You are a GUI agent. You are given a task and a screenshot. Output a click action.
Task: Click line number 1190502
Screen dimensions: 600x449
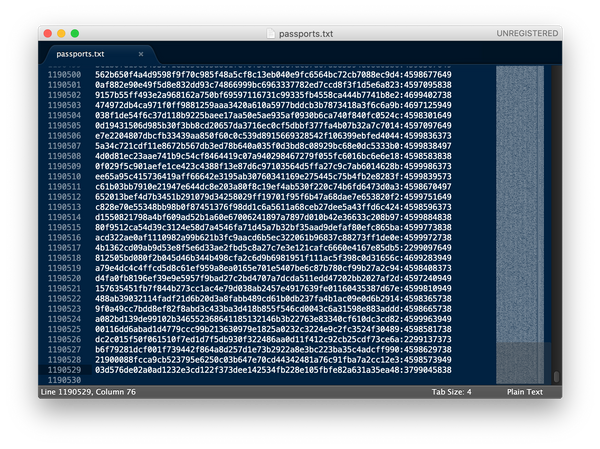64,95
